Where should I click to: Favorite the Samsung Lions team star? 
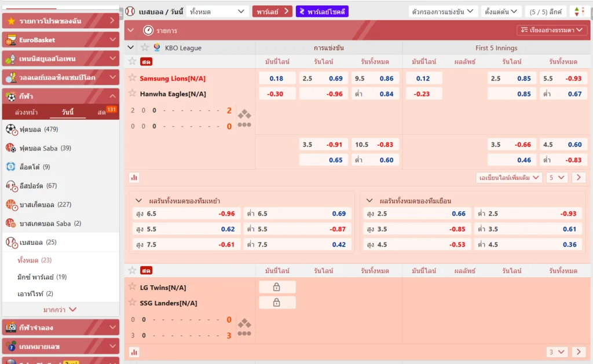(x=132, y=78)
